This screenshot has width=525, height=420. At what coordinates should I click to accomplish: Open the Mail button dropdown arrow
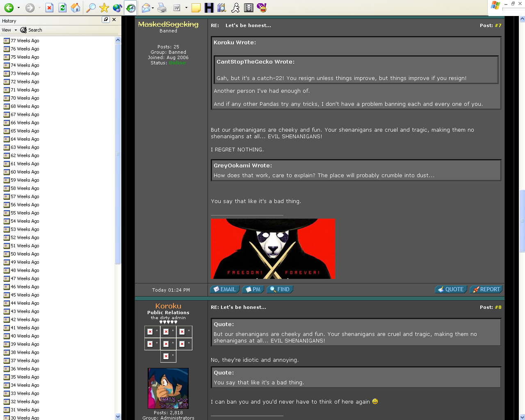153,8
